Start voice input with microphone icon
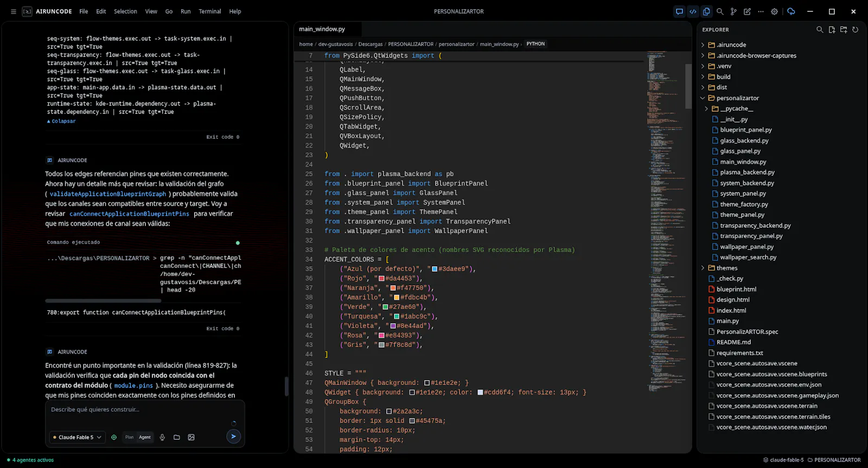 click(x=162, y=437)
